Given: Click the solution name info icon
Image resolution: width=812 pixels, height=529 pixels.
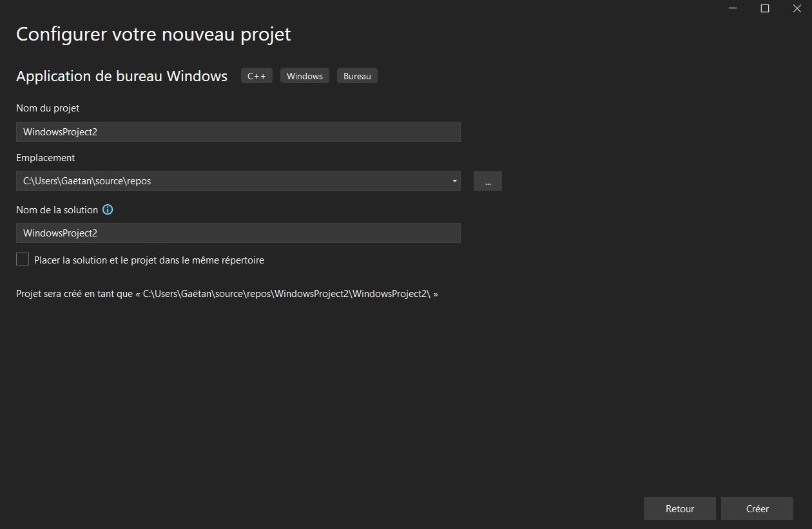Looking at the screenshot, I should click(x=108, y=210).
